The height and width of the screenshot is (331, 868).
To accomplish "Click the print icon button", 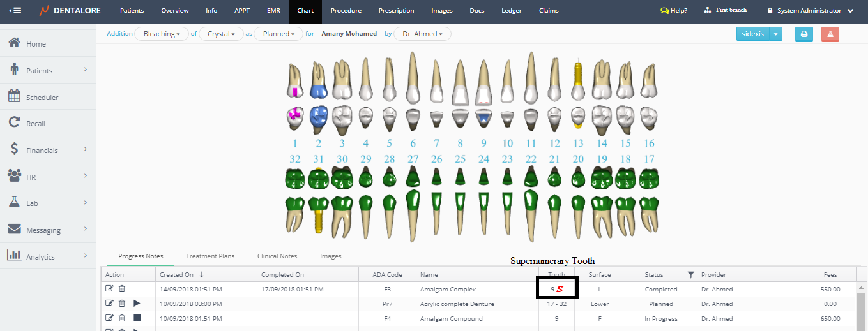I will click(803, 34).
